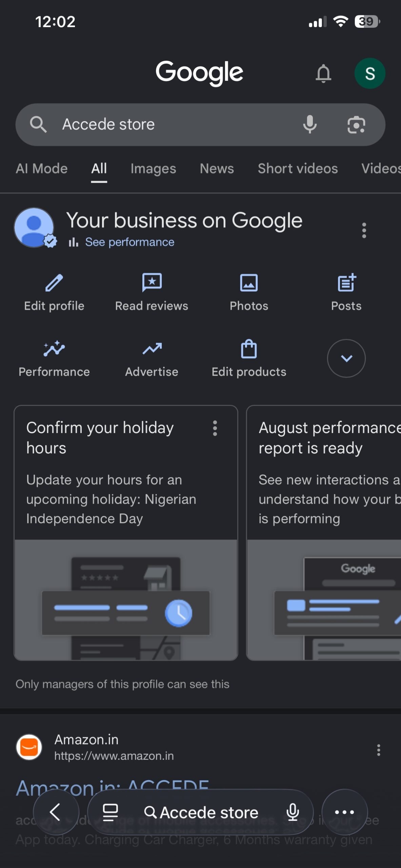
Task: Open the Videos tab
Action: pos(381,169)
